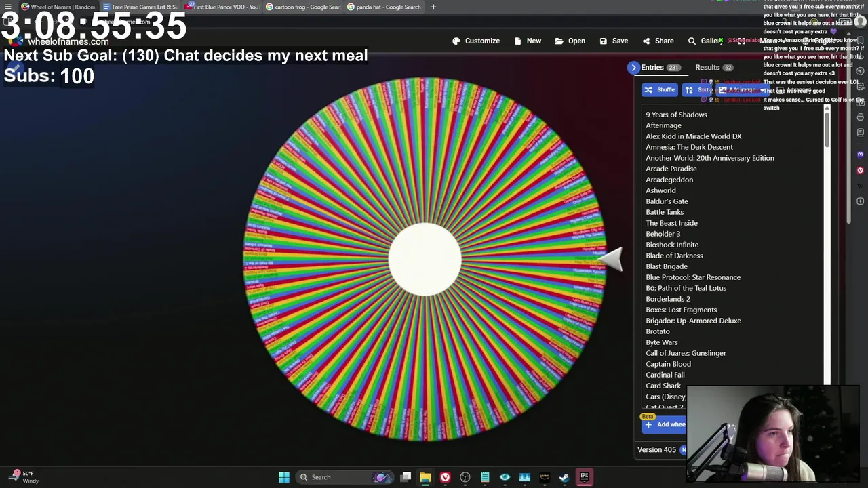Select entry 'The Beast Inside'
This screenshot has width=868, height=488.
coord(671,223)
